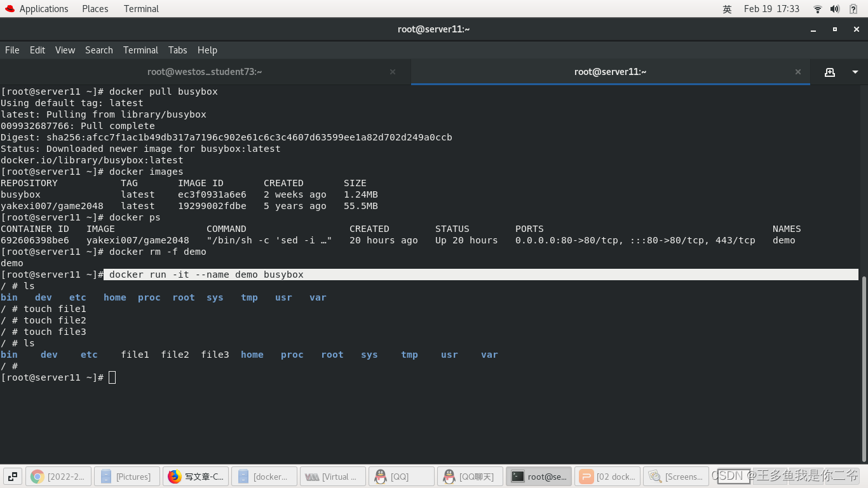Viewport: 868px width, 488px height.
Task: Open the File menu
Action: [x=12, y=50]
